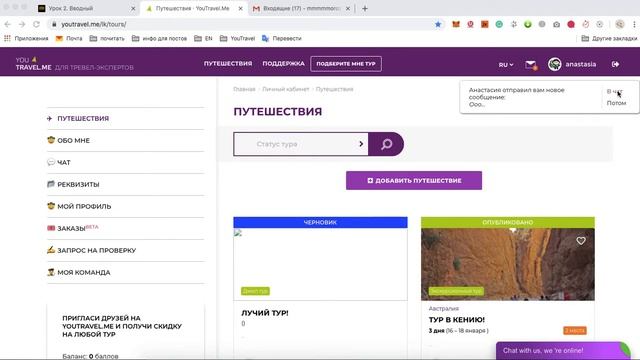Image resolution: width=640 pixels, height=360 pixels.
Task: Close the Gmail Входящие tab
Action: point(348,8)
